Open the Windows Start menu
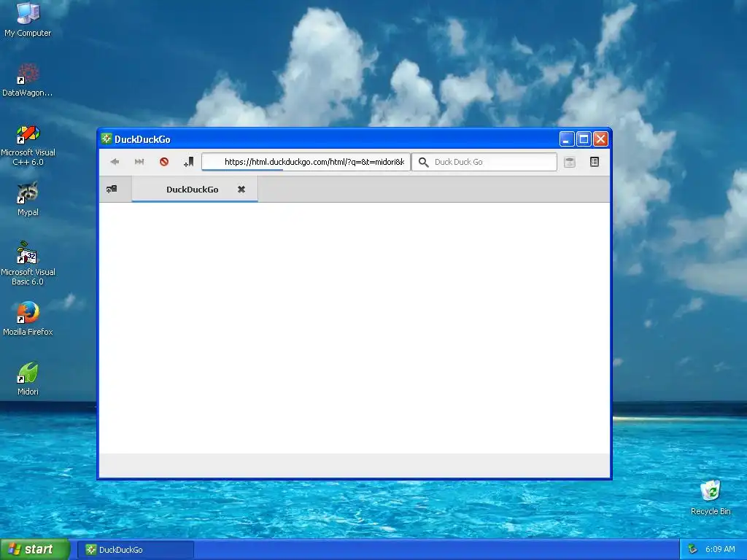747x560 pixels. [35, 550]
